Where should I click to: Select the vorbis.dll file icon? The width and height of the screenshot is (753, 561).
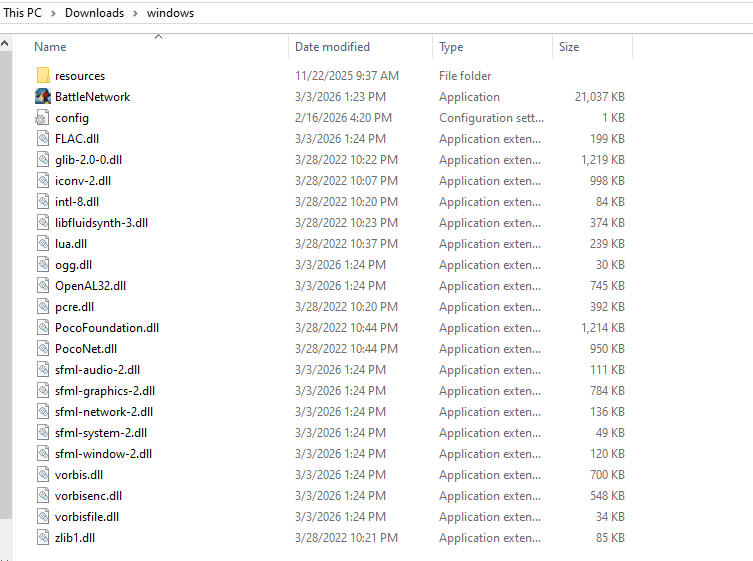click(43, 475)
